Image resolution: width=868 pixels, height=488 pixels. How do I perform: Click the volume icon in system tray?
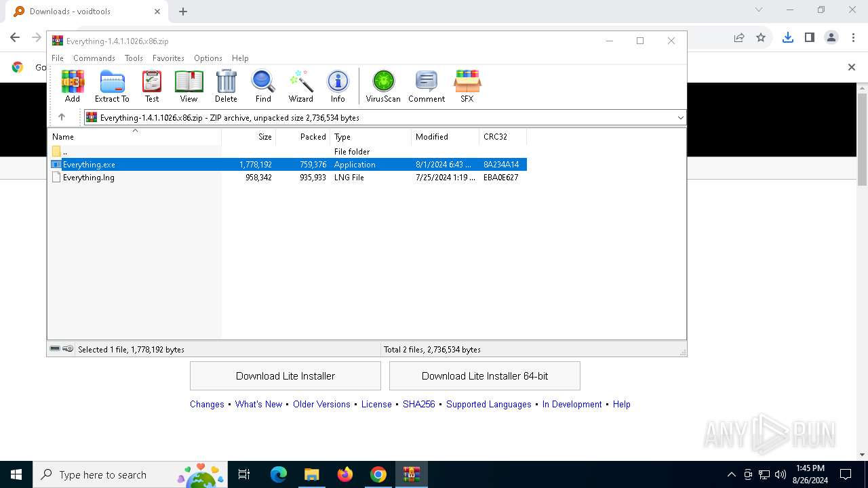[781, 474]
